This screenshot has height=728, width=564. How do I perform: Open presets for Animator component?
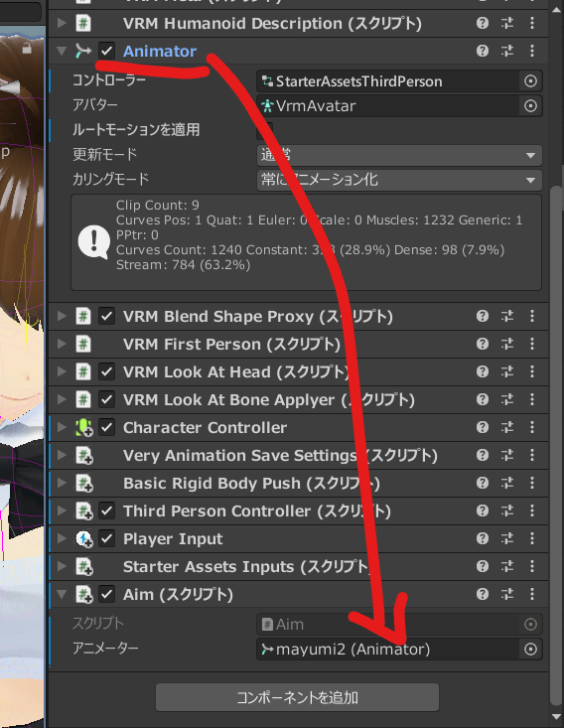coord(507,51)
